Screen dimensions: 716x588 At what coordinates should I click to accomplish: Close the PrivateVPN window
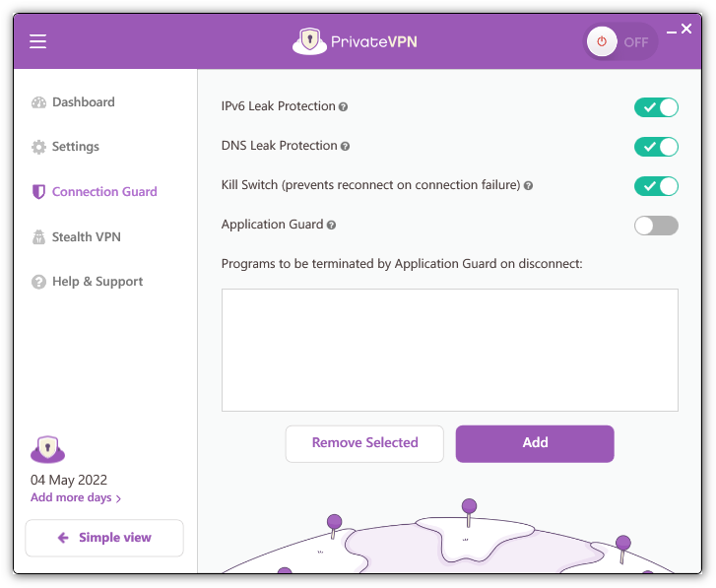pyautogui.click(x=686, y=29)
